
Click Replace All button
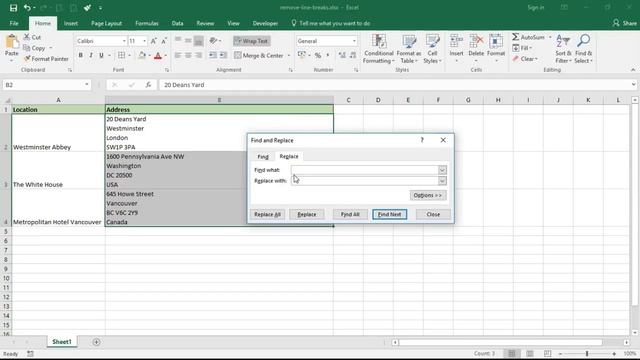pos(267,215)
